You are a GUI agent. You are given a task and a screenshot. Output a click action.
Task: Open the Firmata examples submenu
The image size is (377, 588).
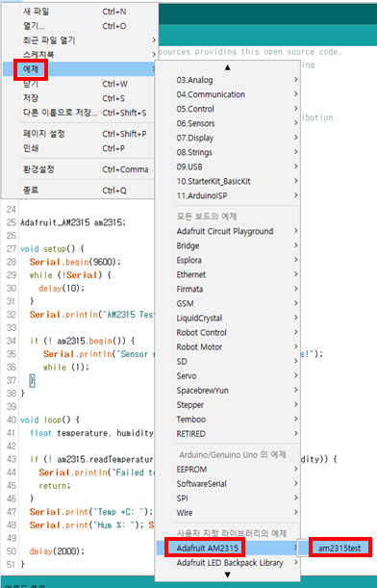pyautogui.click(x=228, y=289)
